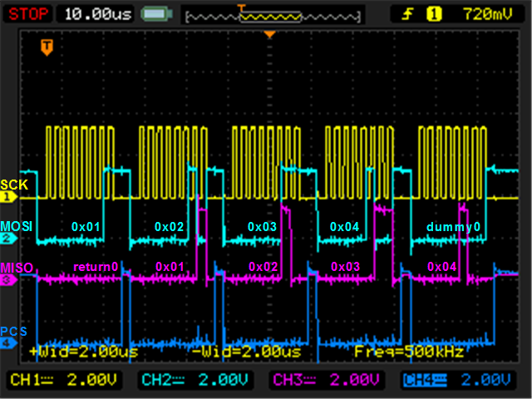Click the magenta 0x02 MISO annotation

264,267
